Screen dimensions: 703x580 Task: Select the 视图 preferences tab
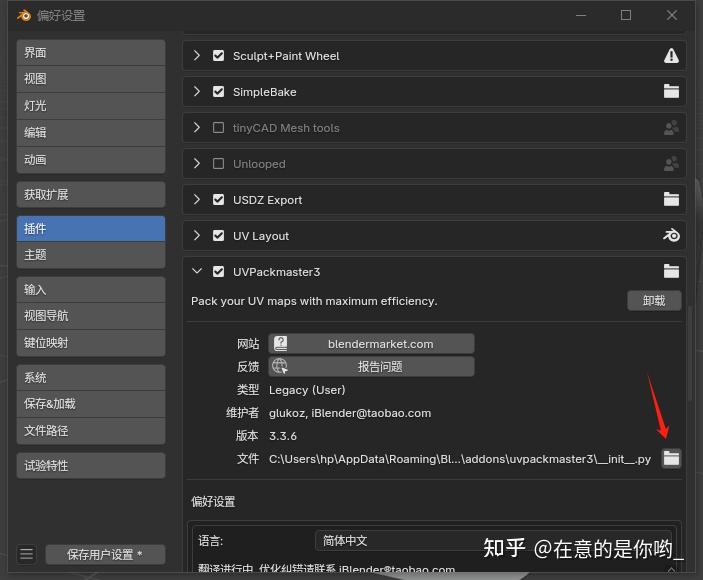pos(91,79)
